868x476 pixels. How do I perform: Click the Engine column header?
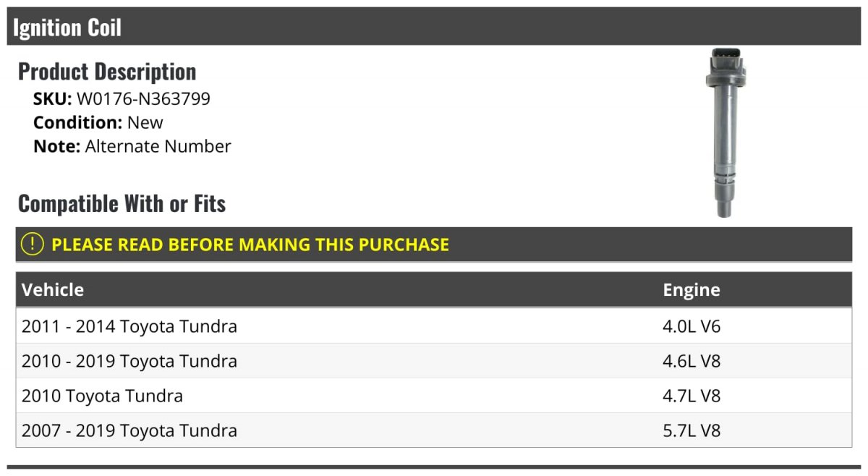(691, 290)
